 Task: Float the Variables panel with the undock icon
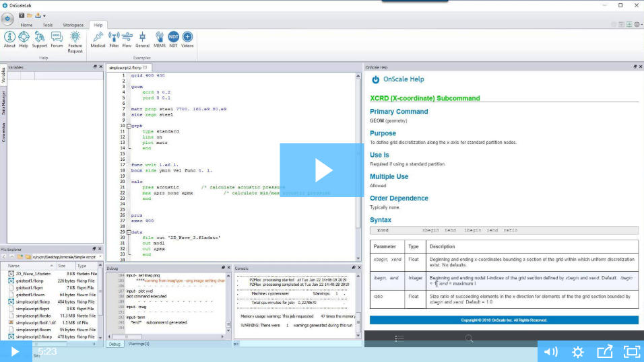95,67
